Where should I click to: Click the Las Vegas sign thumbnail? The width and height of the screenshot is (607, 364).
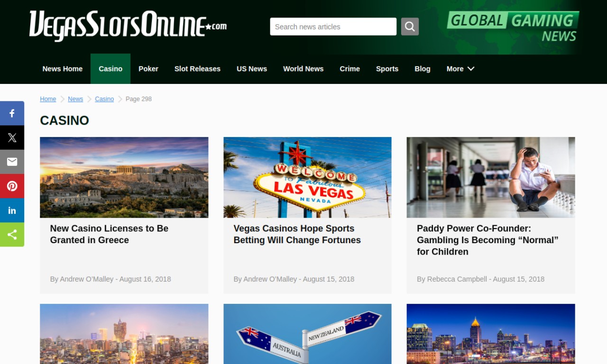coord(307,177)
